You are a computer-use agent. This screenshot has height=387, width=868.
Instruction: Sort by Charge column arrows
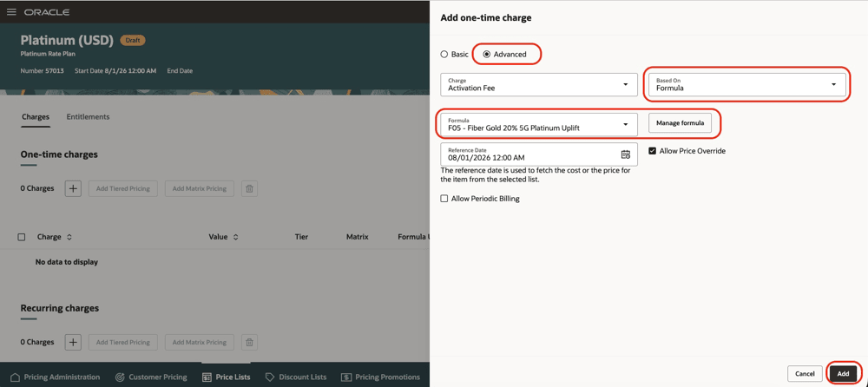[69, 237]
